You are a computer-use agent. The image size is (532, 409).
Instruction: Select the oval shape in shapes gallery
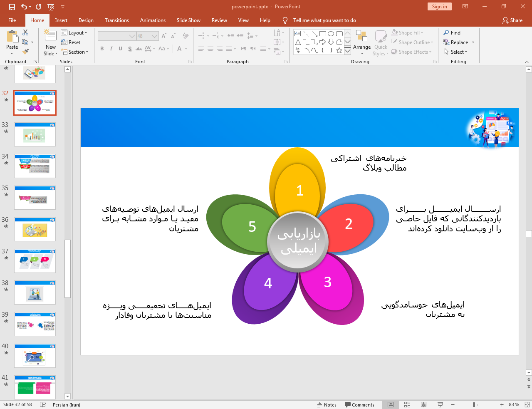[331, 34]
